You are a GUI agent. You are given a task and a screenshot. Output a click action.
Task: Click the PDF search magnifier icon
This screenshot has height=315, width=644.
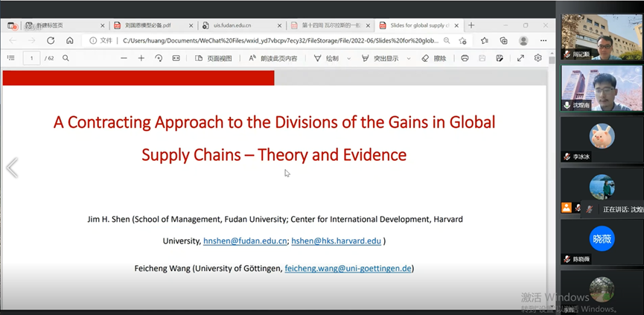click(x=66, y=57)
